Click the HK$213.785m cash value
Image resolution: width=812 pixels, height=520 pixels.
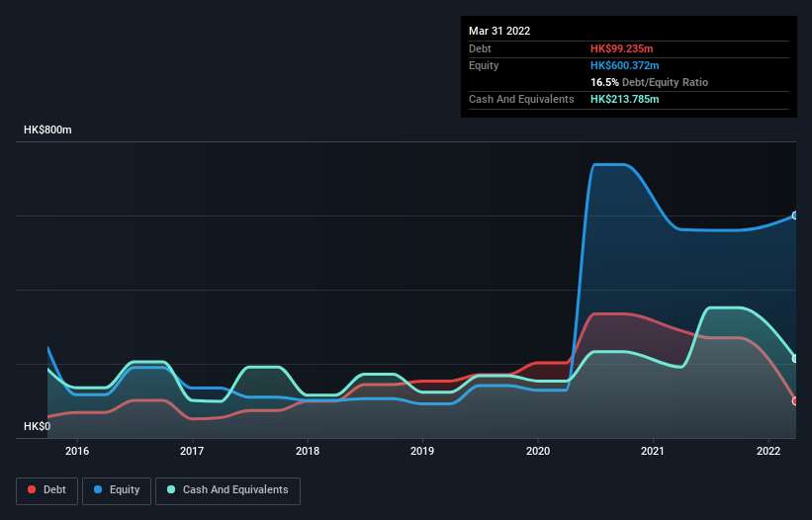click(624, 99)
